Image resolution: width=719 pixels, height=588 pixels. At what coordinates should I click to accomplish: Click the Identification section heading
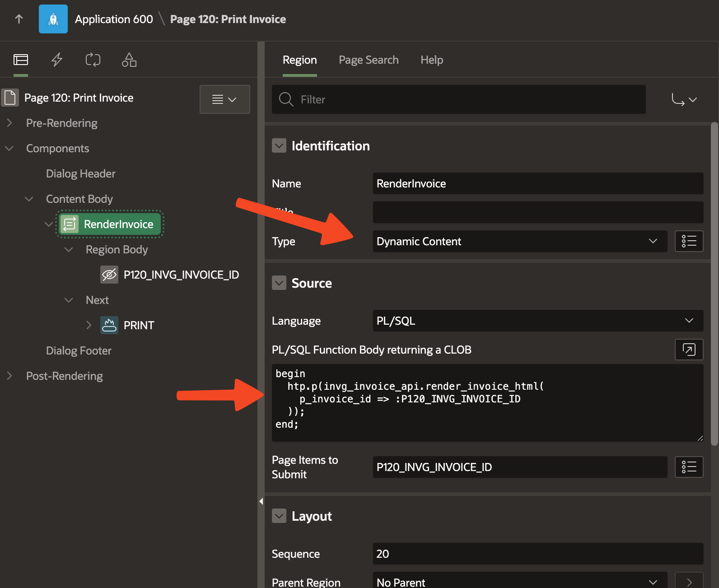[x=331, y=145]
